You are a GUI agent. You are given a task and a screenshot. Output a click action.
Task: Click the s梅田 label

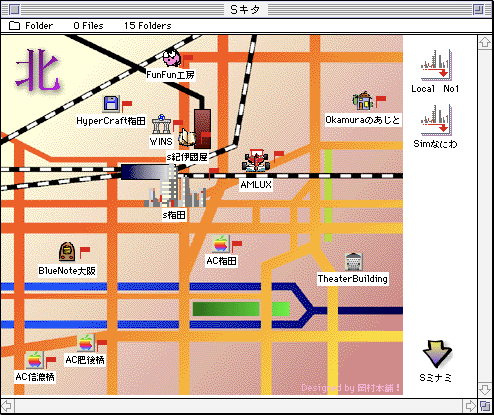tap(174, 215)
